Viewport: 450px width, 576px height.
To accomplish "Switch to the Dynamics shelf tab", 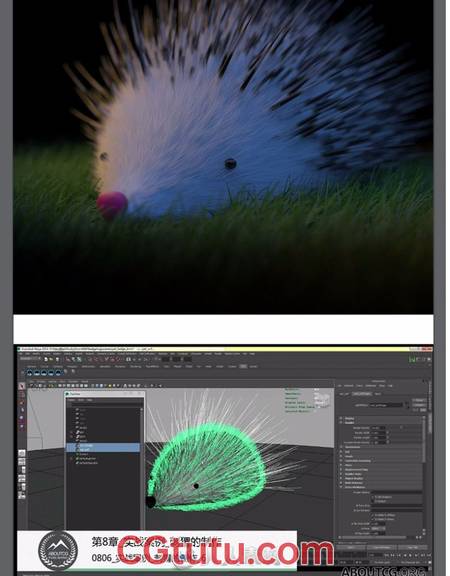I will [x=120, y=367].
